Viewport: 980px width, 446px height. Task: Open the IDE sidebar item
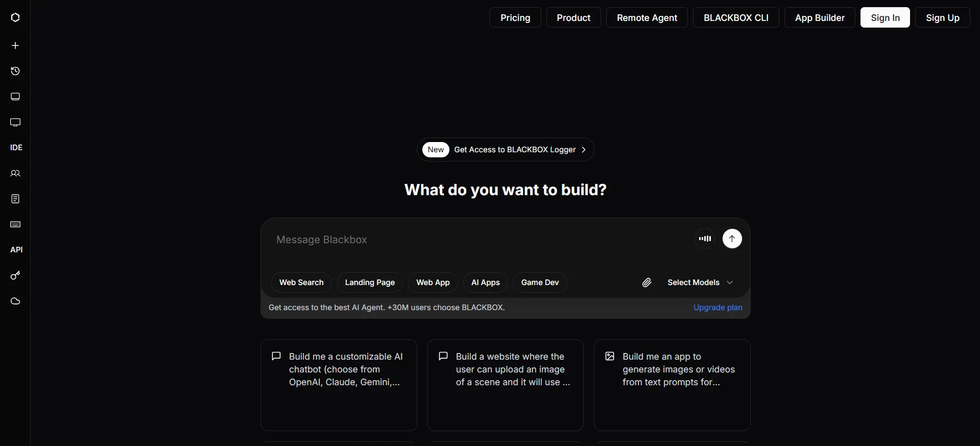pos(16,148)
